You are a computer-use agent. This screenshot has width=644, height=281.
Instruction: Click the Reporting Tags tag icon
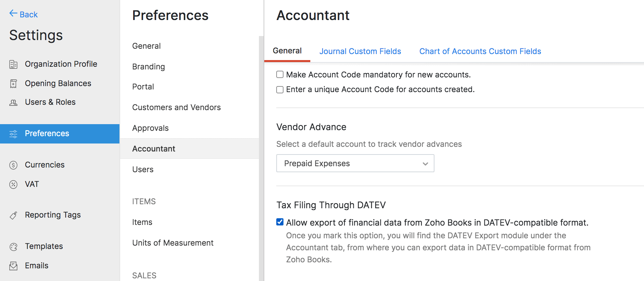tap(13, 216)
